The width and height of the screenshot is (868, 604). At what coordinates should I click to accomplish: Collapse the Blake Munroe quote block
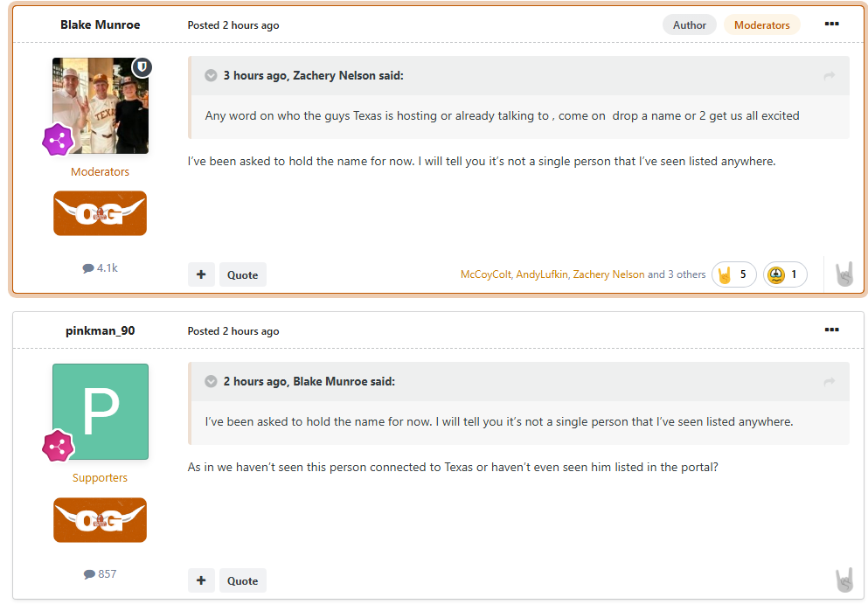(x=211, y=381)
